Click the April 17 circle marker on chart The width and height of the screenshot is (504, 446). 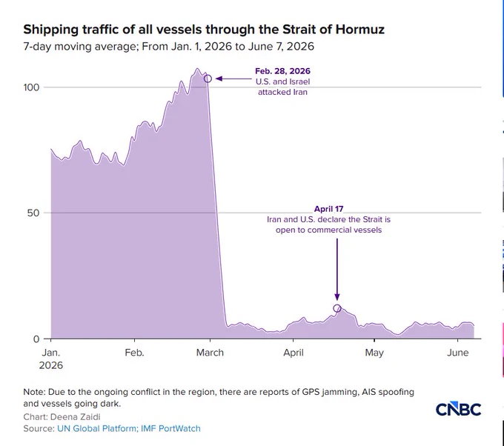click(x=336, y=308)
